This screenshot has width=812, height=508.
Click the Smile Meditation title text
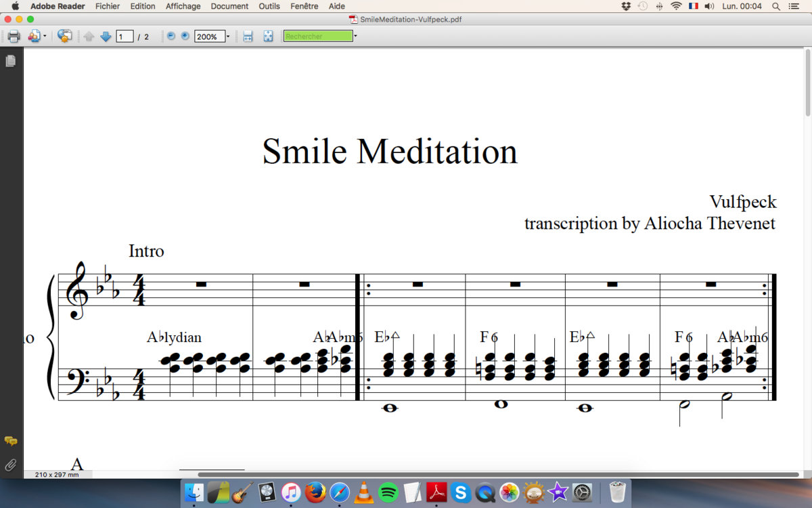[x=390, y=150]
